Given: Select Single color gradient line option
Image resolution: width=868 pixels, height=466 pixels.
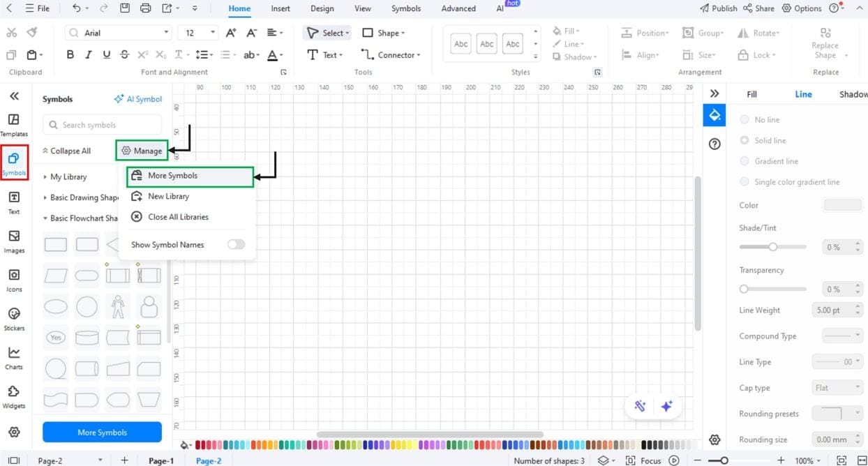Looking at the screenshot, I should [x=744, y=182].
